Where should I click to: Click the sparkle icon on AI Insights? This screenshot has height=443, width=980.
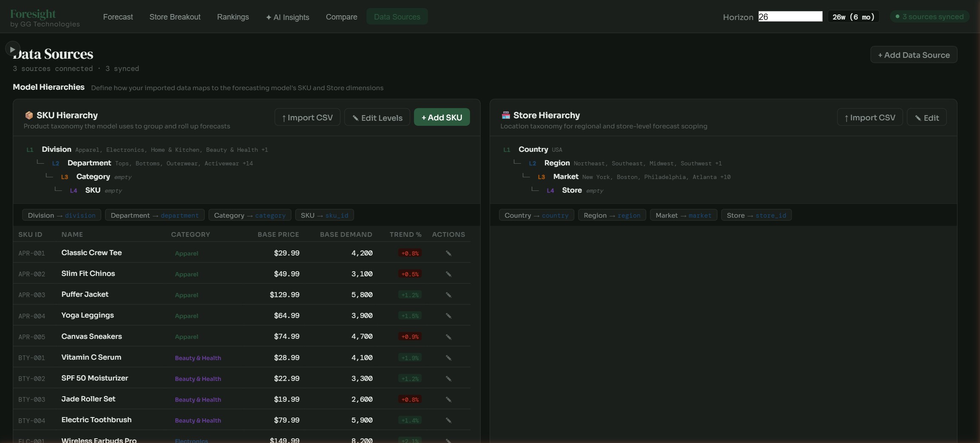pyautogui.click(x=268, y=17)
